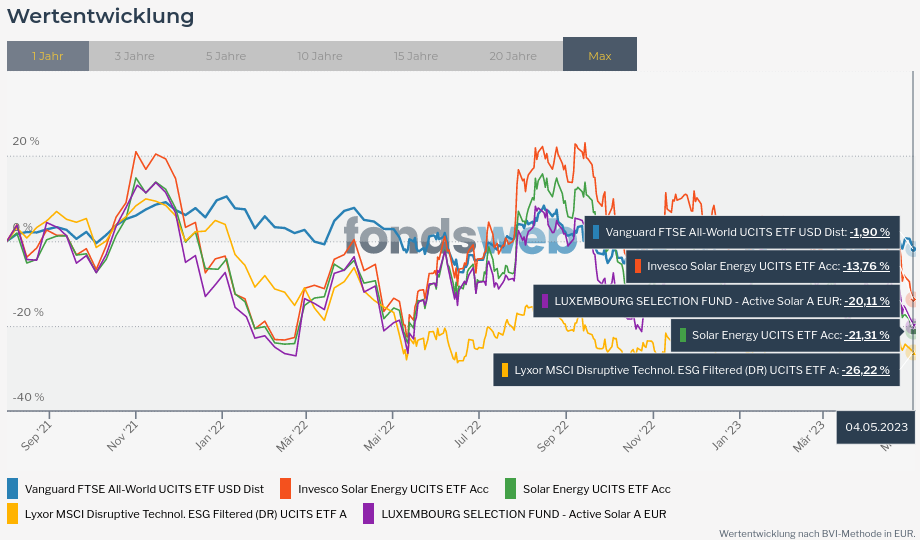
Task: Hide the Solar Energy UCITS ETF Acc series
Action: point(596,489)
